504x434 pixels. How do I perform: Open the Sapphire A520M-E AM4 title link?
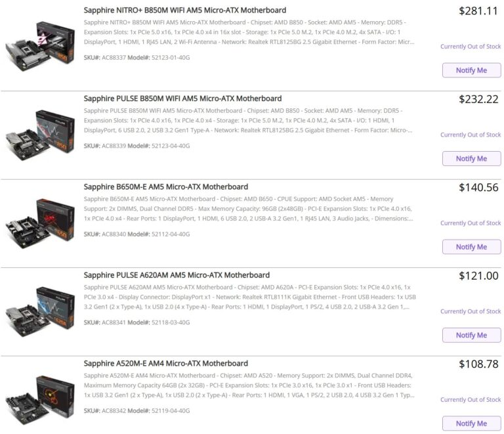pyautogui.click(x=166, y=363)
